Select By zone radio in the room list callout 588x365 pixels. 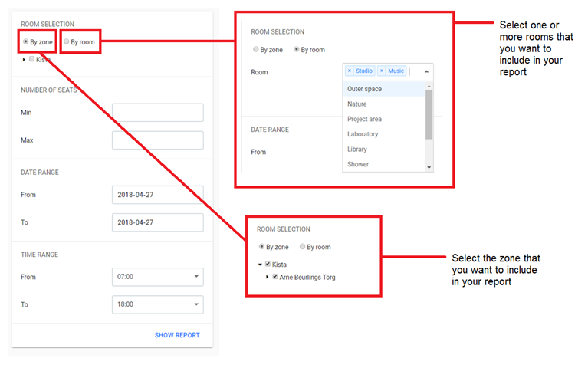(x=256, y=49)
